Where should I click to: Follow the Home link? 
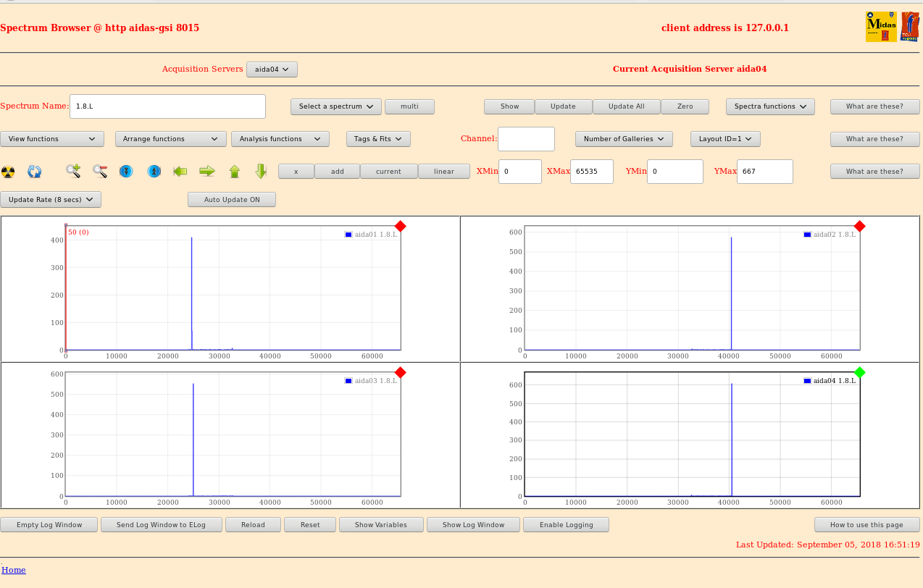pyautogui.click(x=14, y=570)
